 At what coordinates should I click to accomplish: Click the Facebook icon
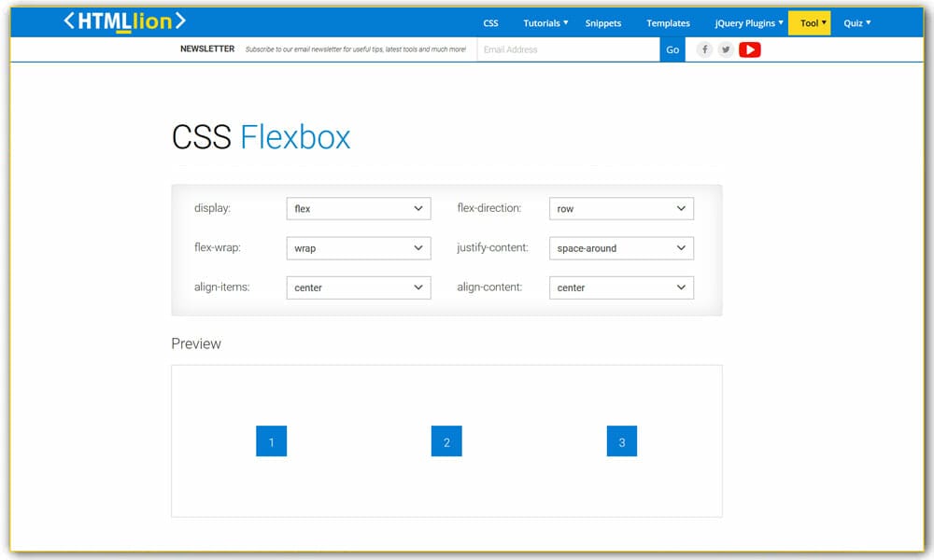click(x=704, y=49)
